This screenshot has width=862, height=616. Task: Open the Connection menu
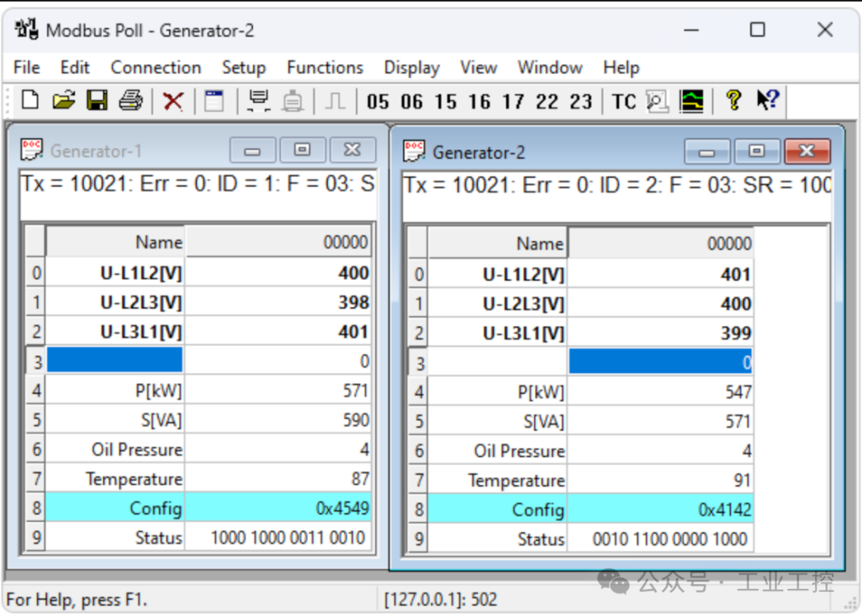click(x=156, y=67)
